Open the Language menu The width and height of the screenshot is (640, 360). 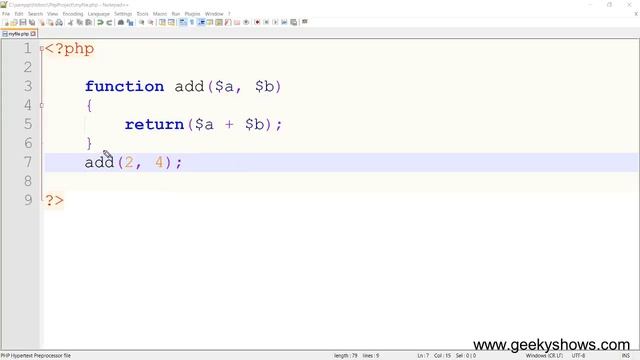point(99,14)
